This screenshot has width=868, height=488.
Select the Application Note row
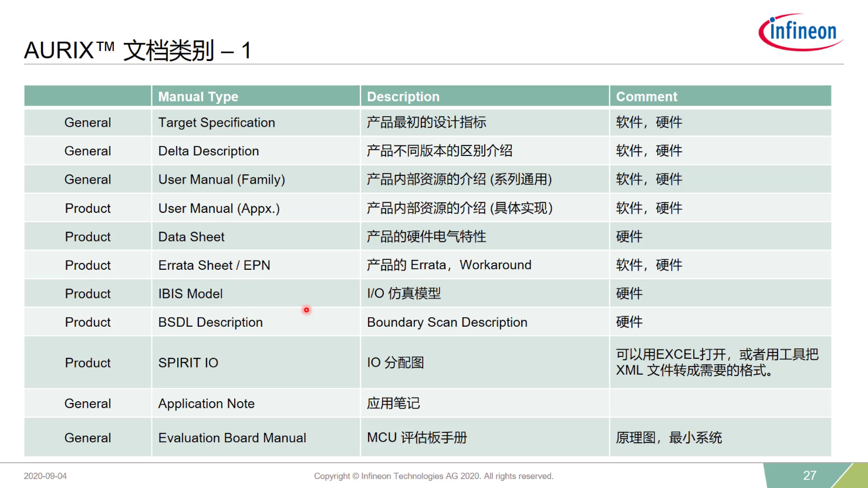click(x=206, y=404)
